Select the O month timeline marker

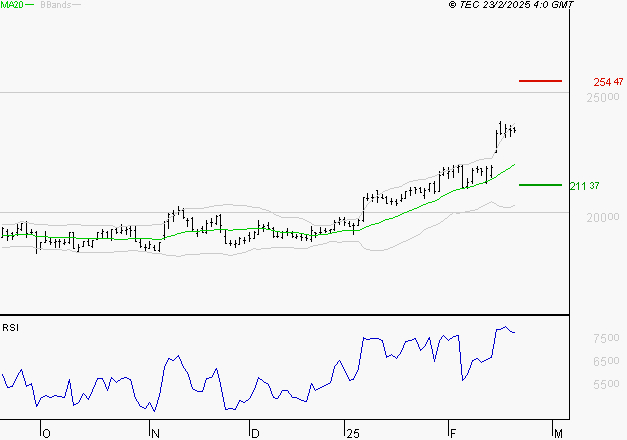point(46,434)
